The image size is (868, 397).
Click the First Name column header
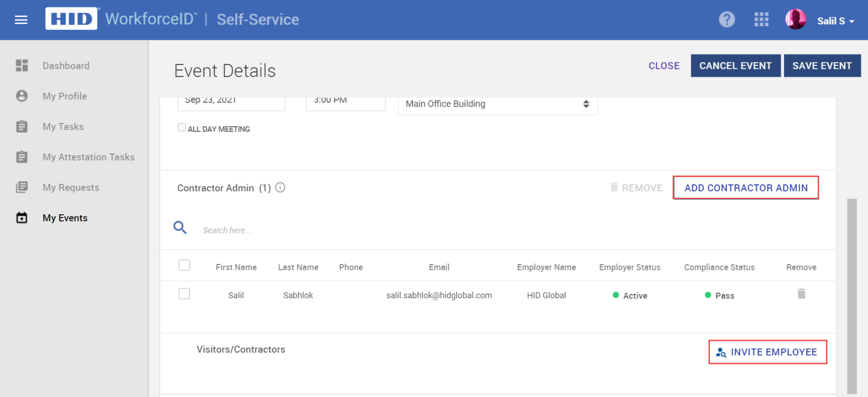pyautogui.click(x=236, y=267)
